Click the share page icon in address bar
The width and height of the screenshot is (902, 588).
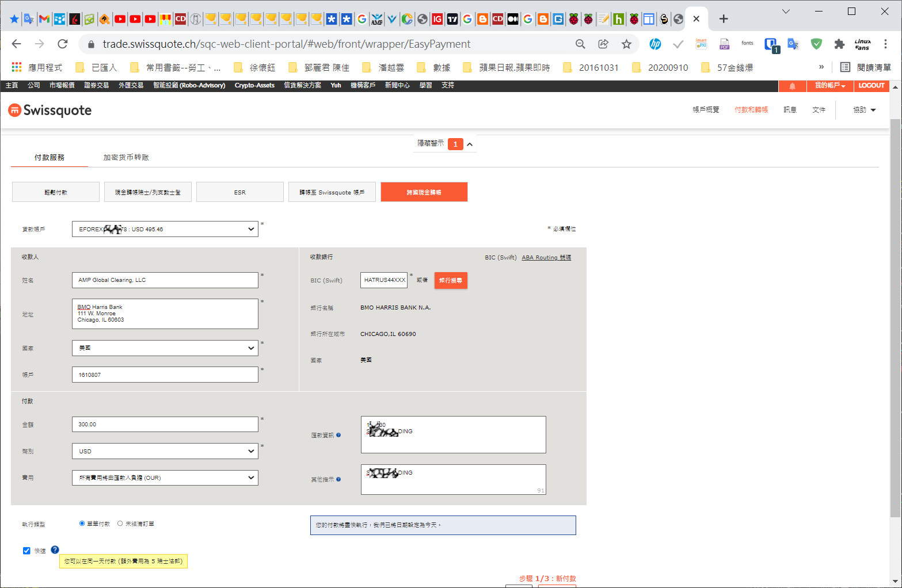coord(603,44)
